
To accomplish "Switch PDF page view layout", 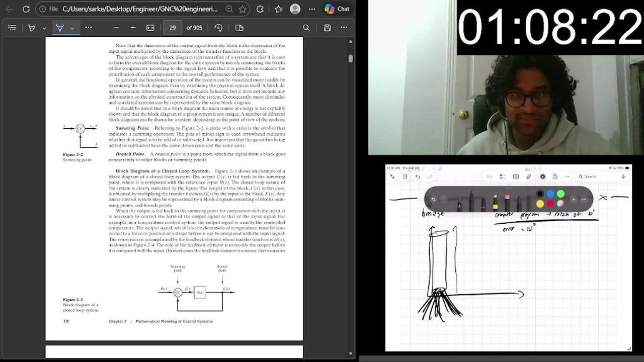I will pyautogui.click(x=239, y=28).
